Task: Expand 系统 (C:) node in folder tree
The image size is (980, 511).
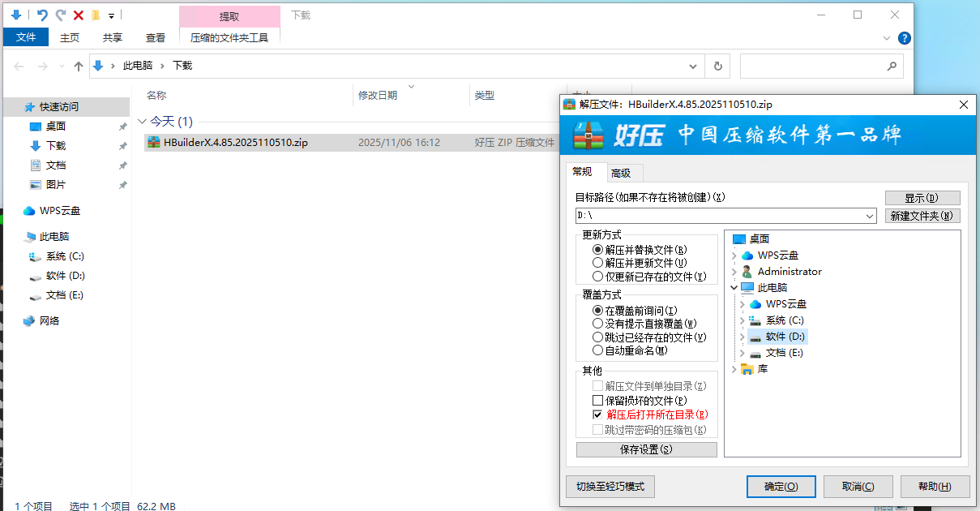Action: (742, 320)
